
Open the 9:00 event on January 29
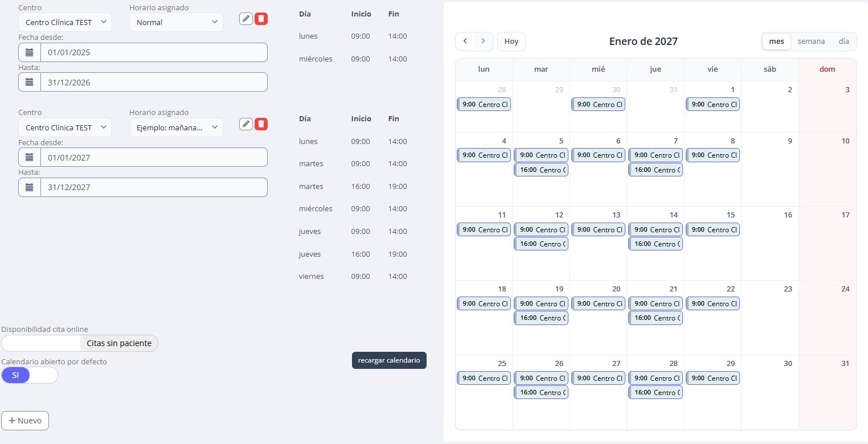(x=713, y=378)
